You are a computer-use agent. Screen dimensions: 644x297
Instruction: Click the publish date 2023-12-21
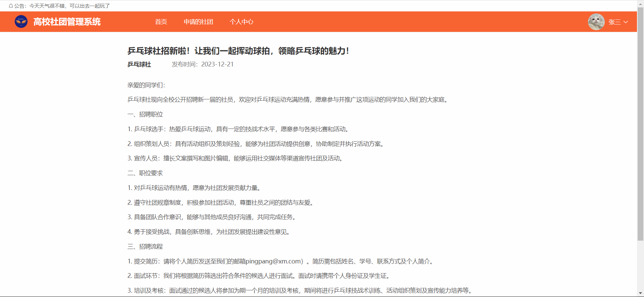(217, 64)
